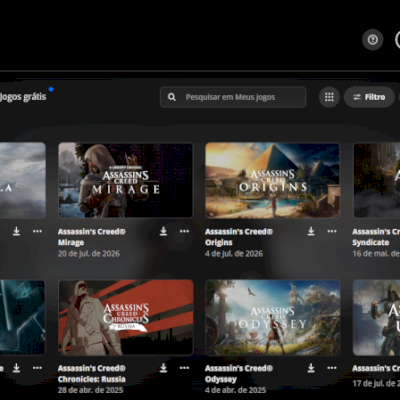Click the date 17 de jul. bottom right
The width and height of the screenshot is (400, 400).
coord(376,383)
